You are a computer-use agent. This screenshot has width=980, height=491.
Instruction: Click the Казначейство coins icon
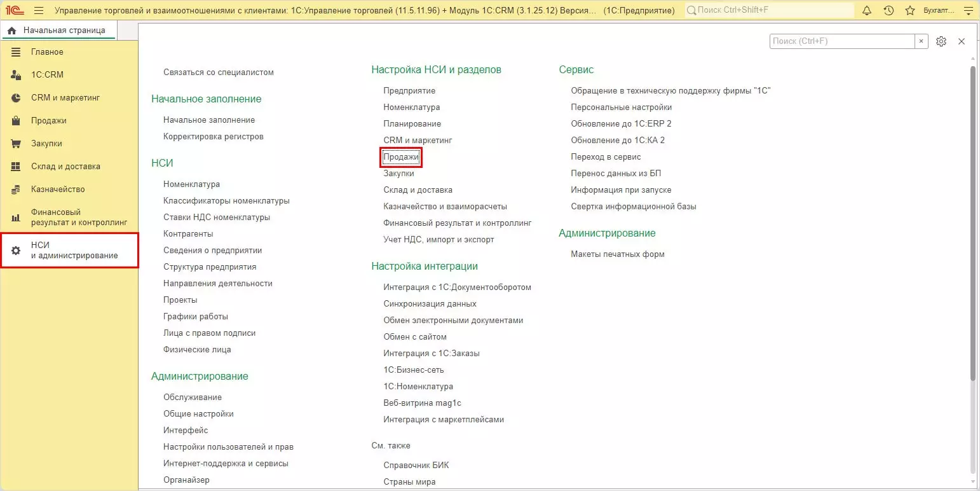17,190
